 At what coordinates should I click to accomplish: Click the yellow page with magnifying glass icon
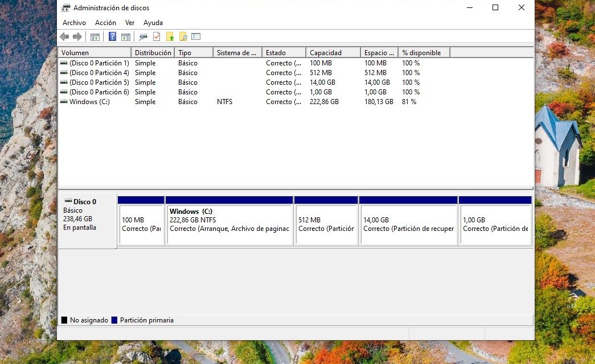[183, 37]
